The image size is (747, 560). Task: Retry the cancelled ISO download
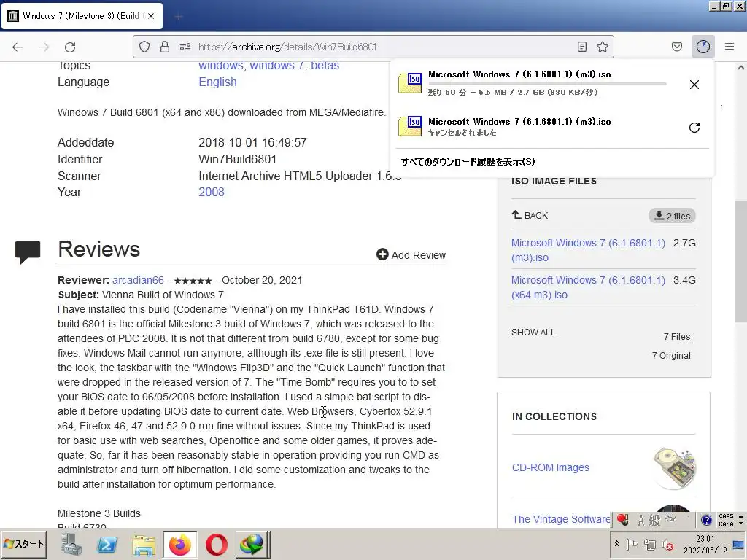click(x=694, y=127)
